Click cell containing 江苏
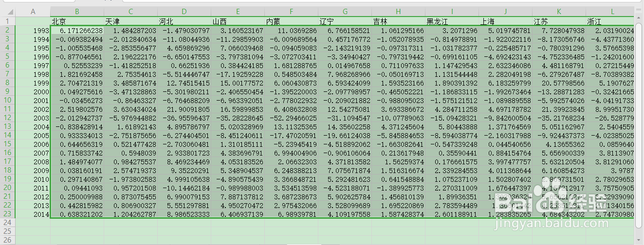 (559, 21)
